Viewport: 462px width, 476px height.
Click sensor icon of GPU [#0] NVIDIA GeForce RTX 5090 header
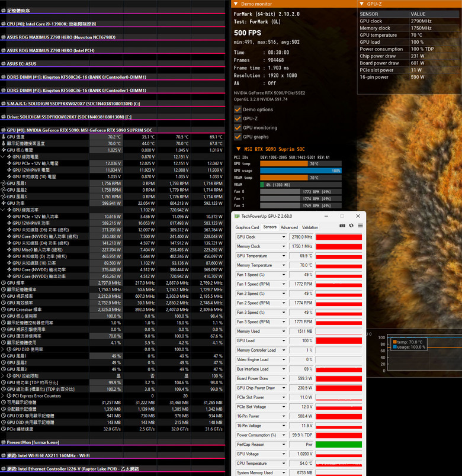(x=4, y=130)
